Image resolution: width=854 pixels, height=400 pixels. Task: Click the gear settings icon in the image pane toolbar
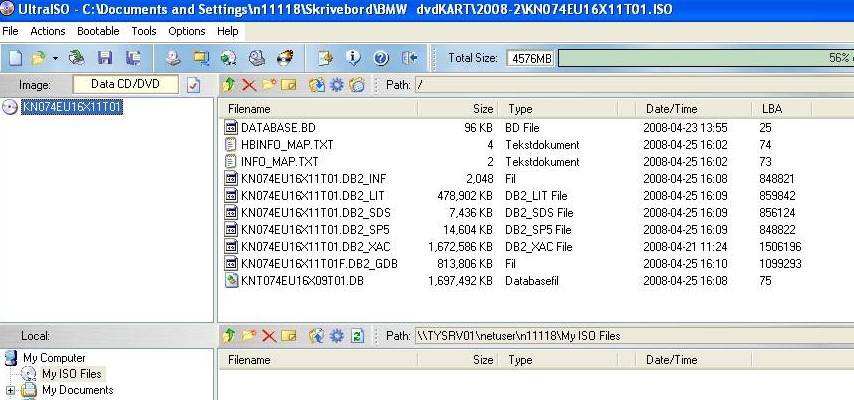(337, 85)
